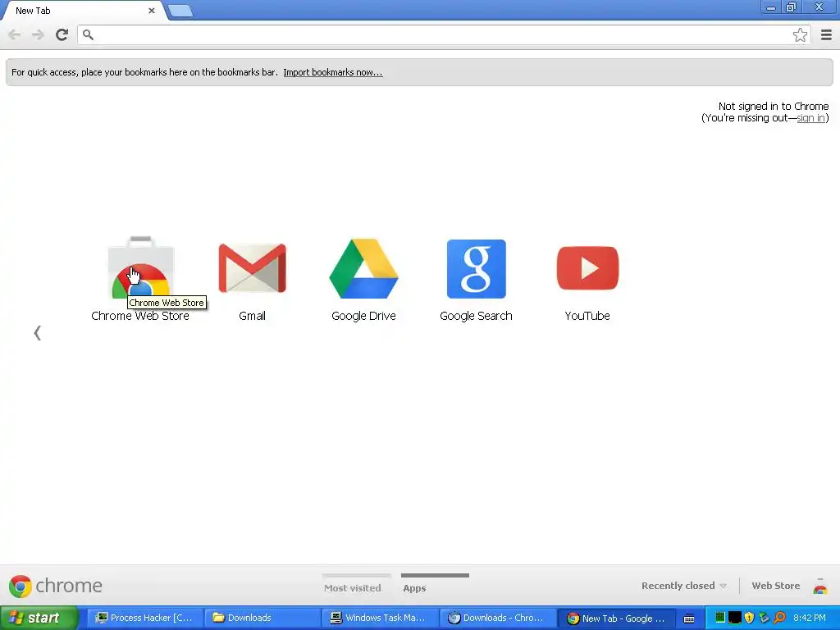Click Safely Remove Hardware tray icon
The height and width of the screenshot is (630, 840).
click(764, 618)
